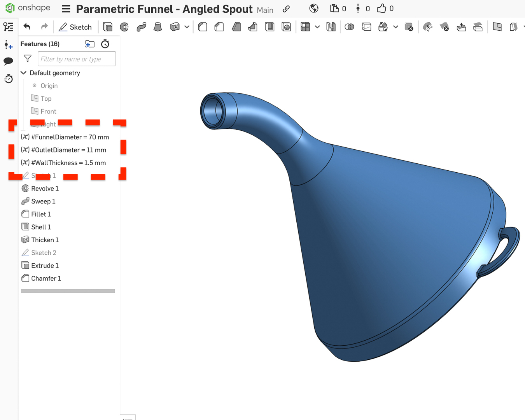Open the Boolean tool
Image resolution: width=525 pixels, height=420 pixels.
[349, 26]
